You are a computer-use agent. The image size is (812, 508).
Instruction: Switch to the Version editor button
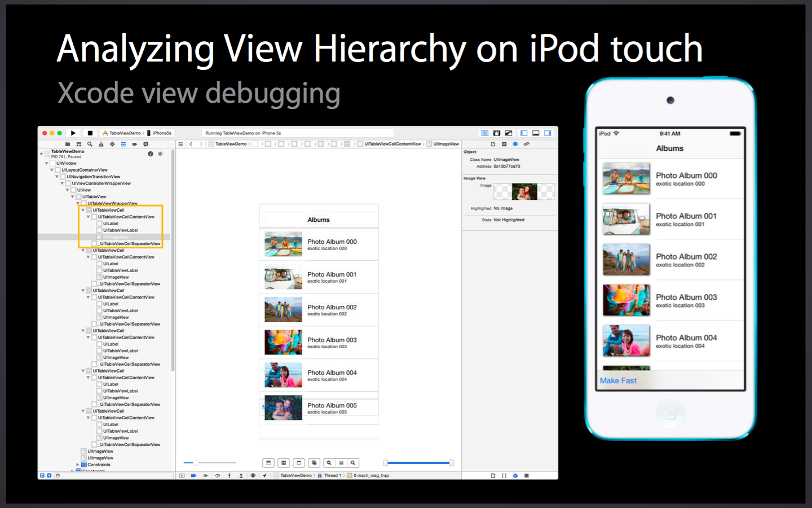(509, 133)
